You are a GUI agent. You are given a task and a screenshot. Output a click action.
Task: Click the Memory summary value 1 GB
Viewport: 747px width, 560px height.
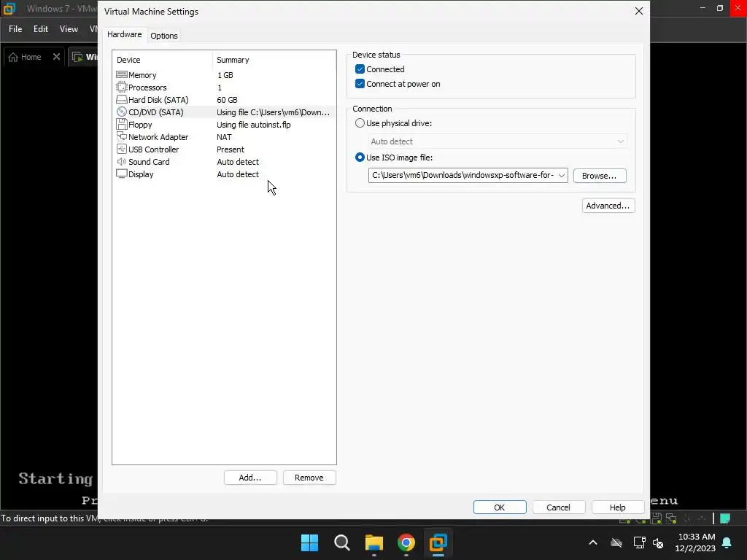(225, 75)
